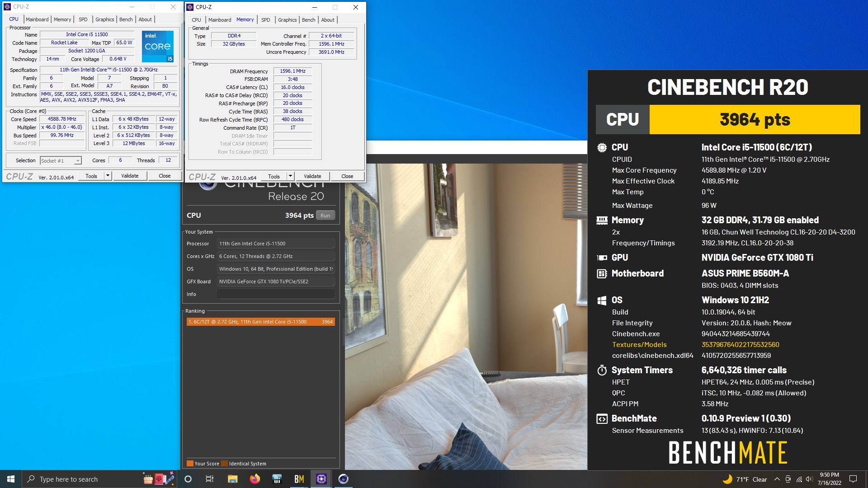Viewport: 868px width, 488px height.
Task: Show hidden system tray icons
Action: 777,479
